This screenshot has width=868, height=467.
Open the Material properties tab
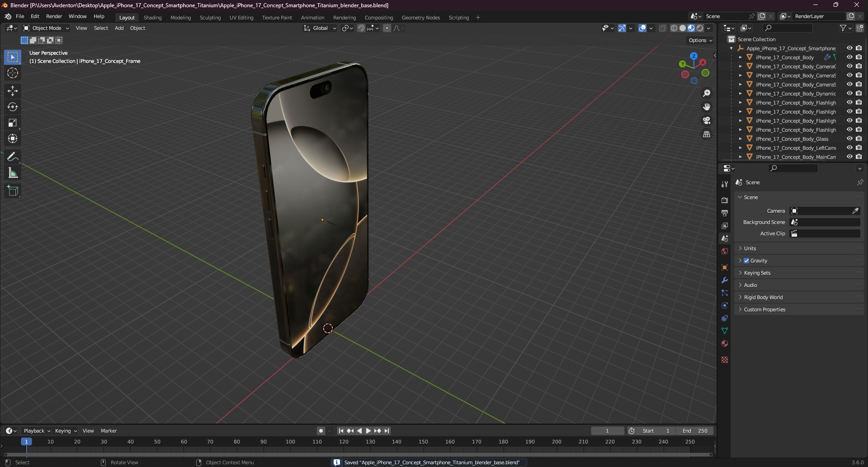point(725,343)
